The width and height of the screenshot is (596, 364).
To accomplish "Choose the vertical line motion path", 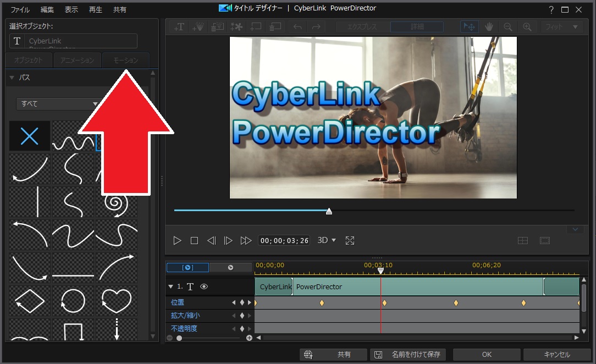I will pos(30,202).
